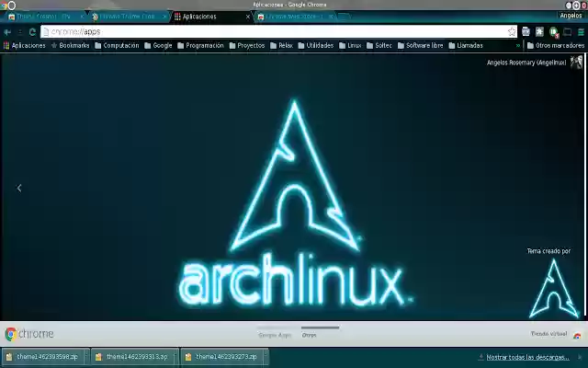
Task: Open the Otros marcadores folder
Action: point(556,45)
